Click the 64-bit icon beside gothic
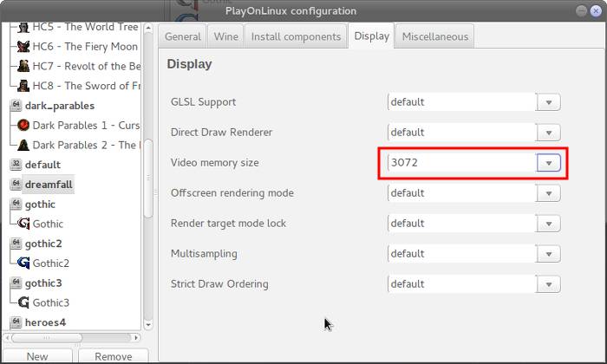 click(16, 204)
